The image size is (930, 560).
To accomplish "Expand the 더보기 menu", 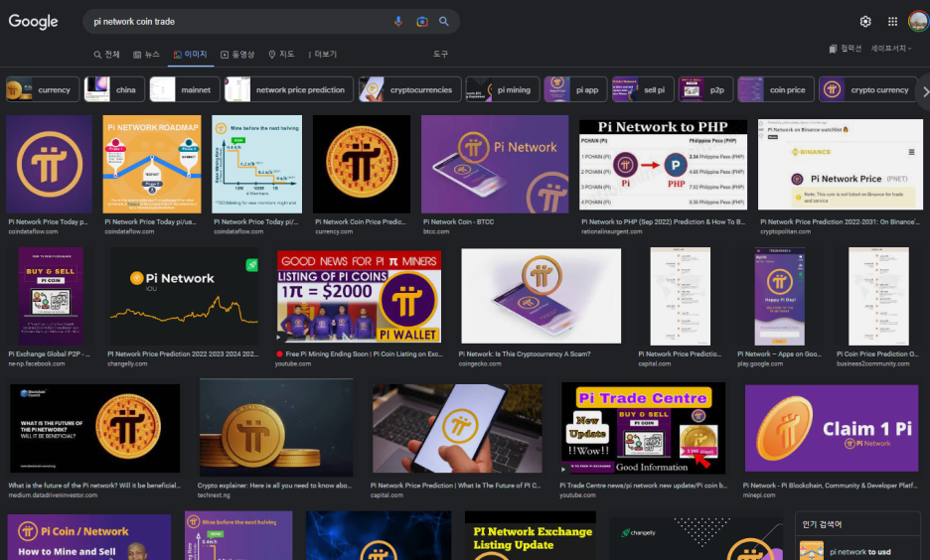I will (322, 54).
